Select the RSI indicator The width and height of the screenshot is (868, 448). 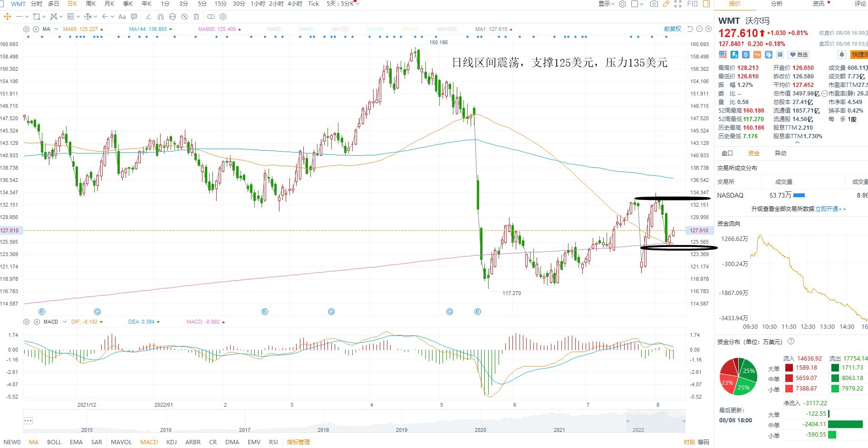(x=273, y=442)
